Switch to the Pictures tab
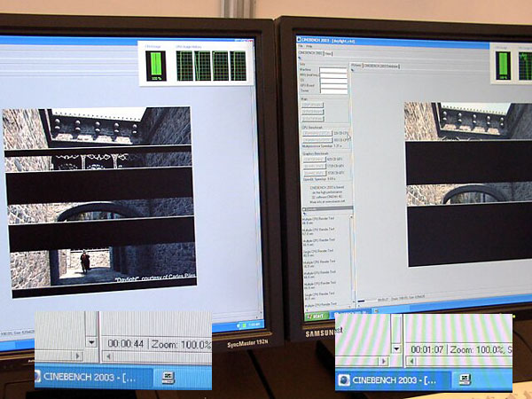 356,65
